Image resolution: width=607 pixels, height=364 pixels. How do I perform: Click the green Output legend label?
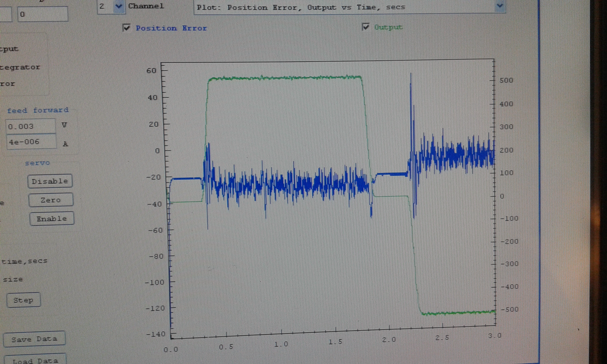pyautogui.click(x=388, y=27)
